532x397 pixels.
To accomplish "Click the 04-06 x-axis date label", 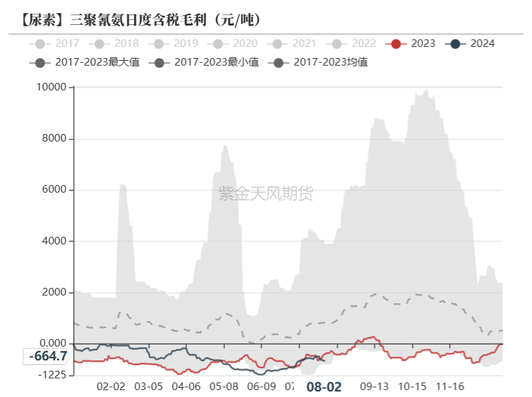I will 187,387.
